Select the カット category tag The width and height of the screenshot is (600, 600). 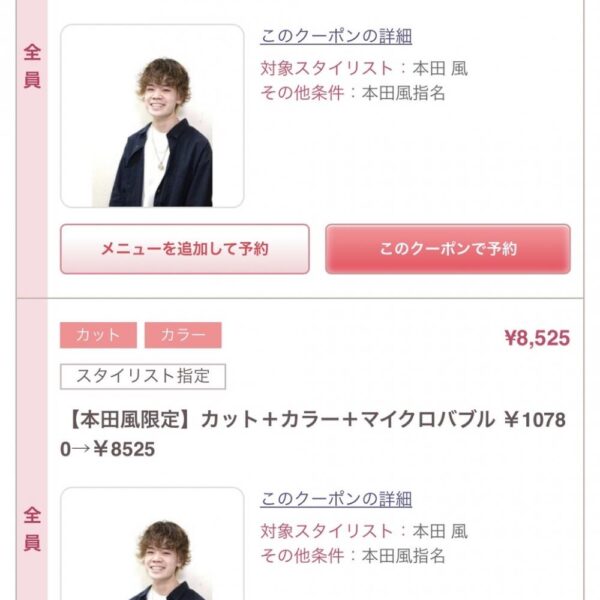pos(98,335)
